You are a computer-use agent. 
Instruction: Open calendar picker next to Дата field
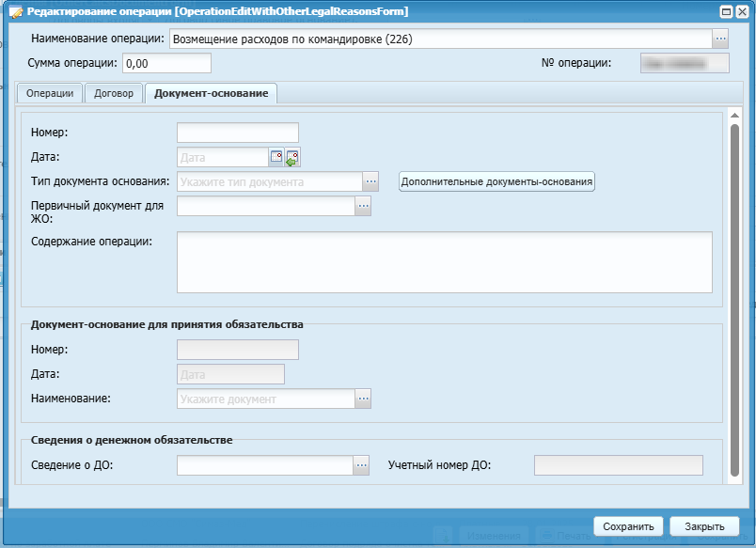[x=276, y=157]
